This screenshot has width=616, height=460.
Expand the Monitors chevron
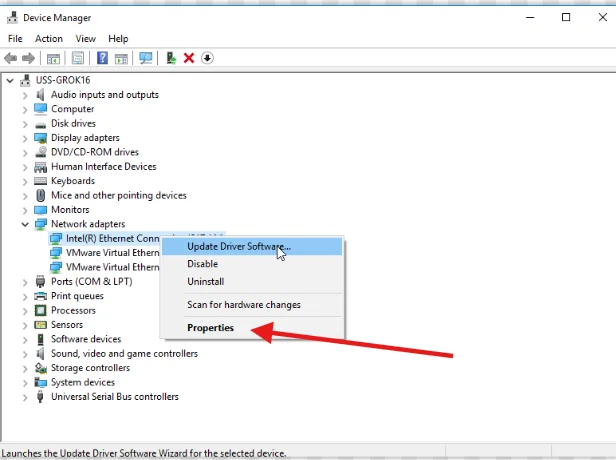pos(25,210)
